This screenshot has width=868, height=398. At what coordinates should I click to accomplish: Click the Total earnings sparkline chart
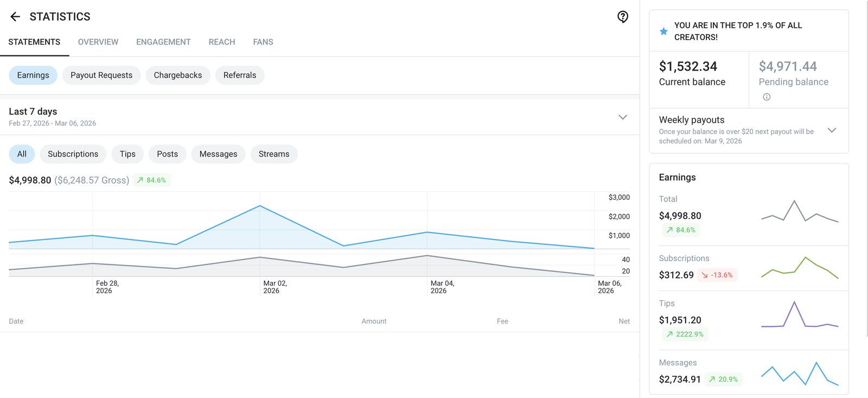[x=800, y=211]
